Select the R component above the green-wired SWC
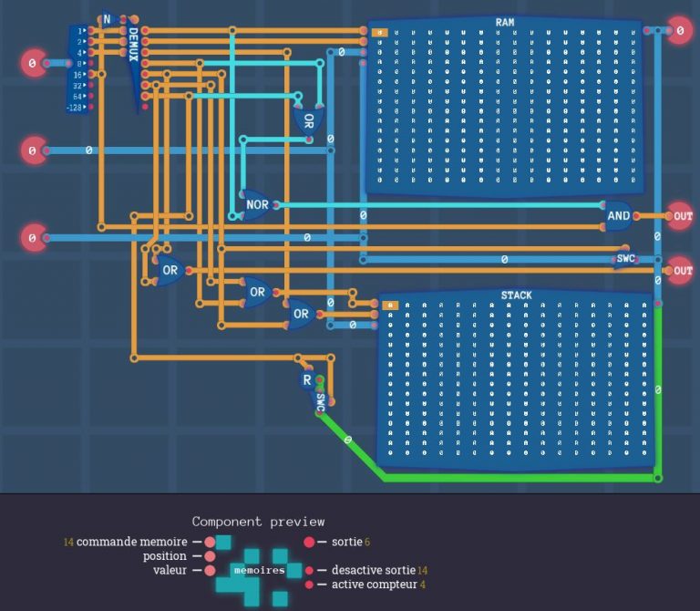Screen dimensions: 700x611 point(307,379)
